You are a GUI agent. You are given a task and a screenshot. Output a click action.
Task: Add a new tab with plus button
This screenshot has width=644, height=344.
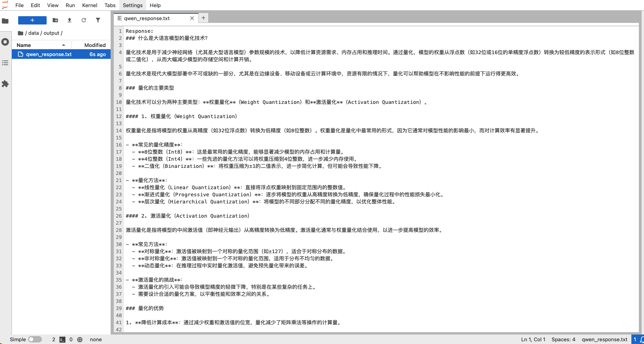[203, 18]
